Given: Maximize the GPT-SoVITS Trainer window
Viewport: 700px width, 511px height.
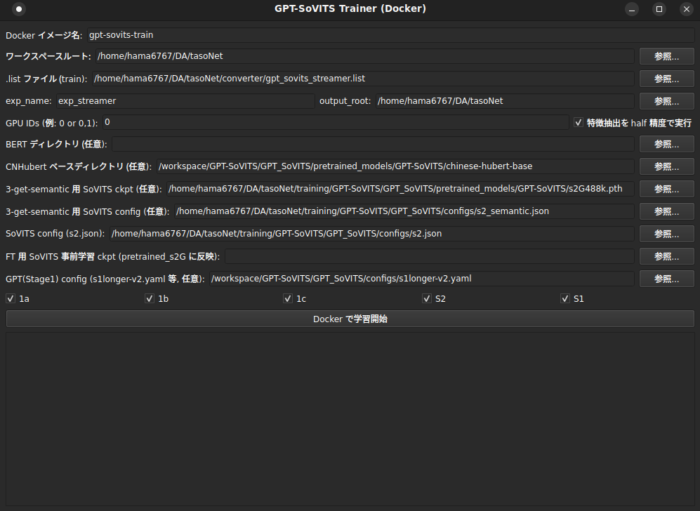Looking at the screenshot, I should point(658,9).
